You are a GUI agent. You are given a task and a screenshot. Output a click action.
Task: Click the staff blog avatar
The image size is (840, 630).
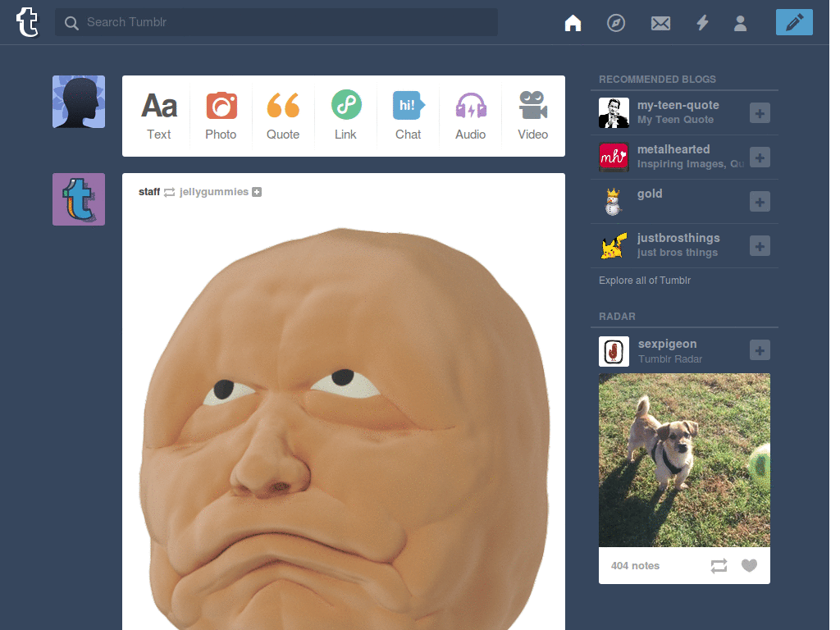(79, 199)
